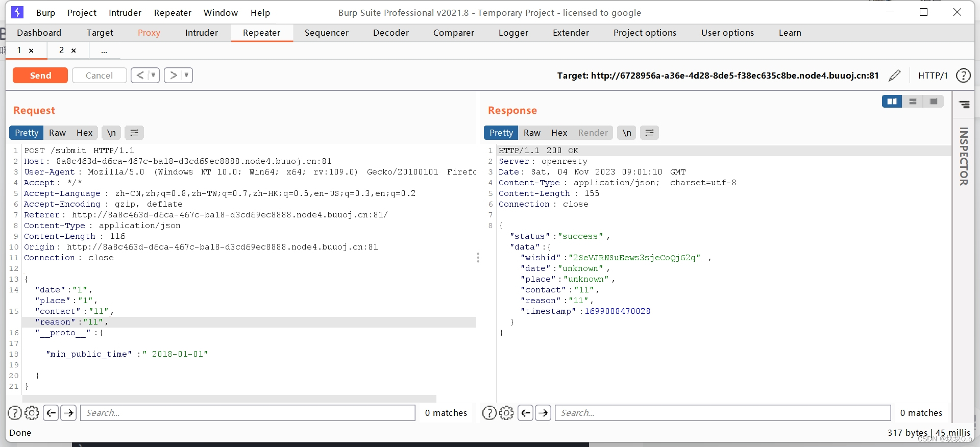This screenshot has width=980, height=447.
Task: Open response search settings gear
Action: pos(506,413)
